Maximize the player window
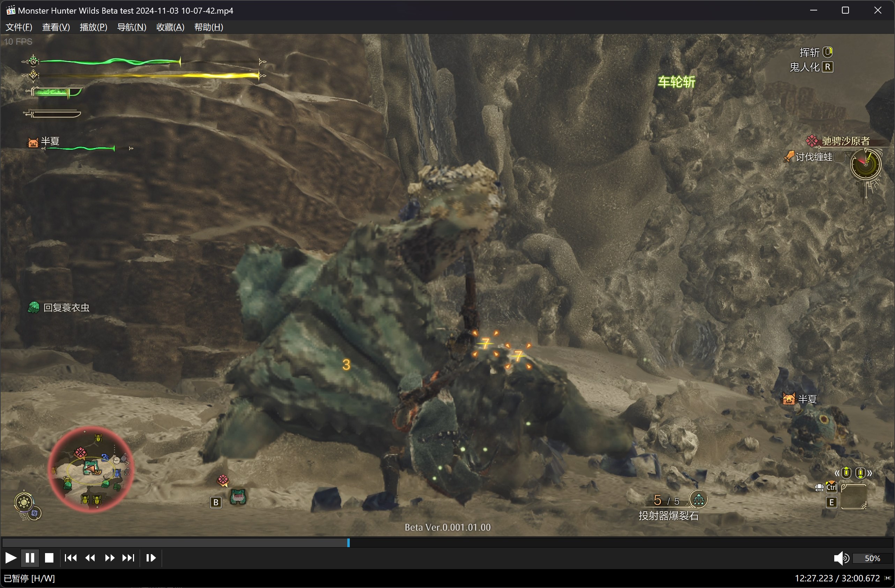The height and width of the screenshot is (588, 895). tap(845, 10)
